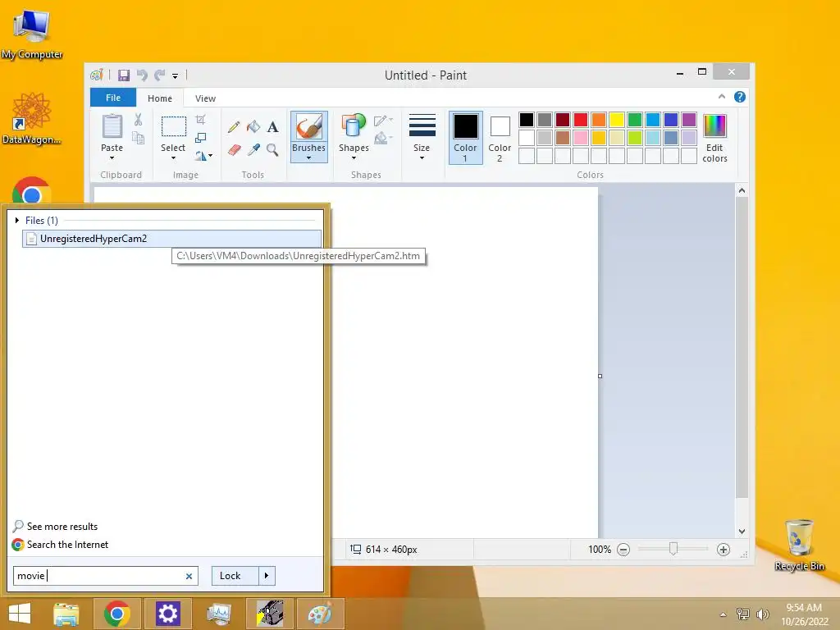Viewport: 840px width, 630px height.
Task: Zoom in with the plus button
Action: 724,550
